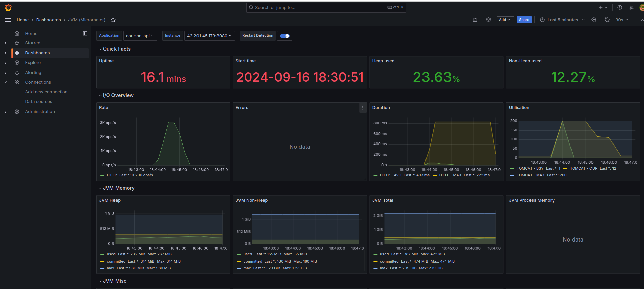644x289 pixels.
Task: Undock the sidebar menu
Action: point(85,33)
